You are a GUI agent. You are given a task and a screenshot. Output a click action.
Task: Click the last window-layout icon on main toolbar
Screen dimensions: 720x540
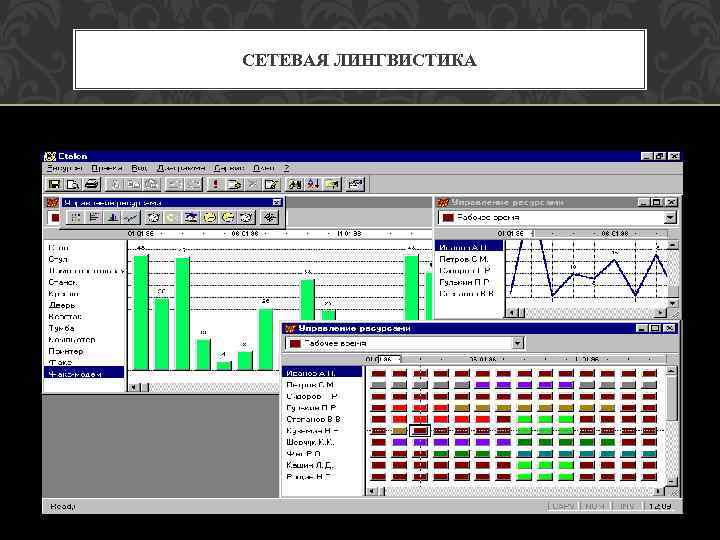(355, 185)
